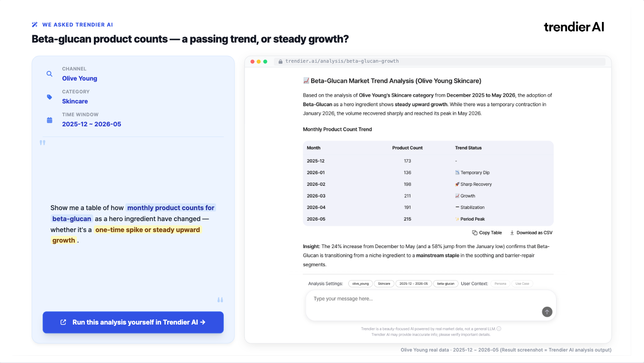The width and height of the screenshot is (644, 363).
Task: Select the date range analysis settings chip
Action: pos(414,284)
